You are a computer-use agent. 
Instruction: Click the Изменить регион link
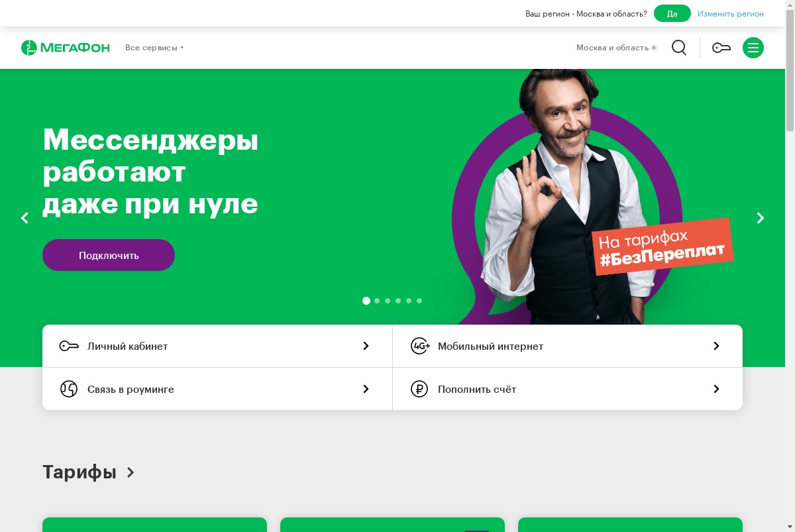731,13
